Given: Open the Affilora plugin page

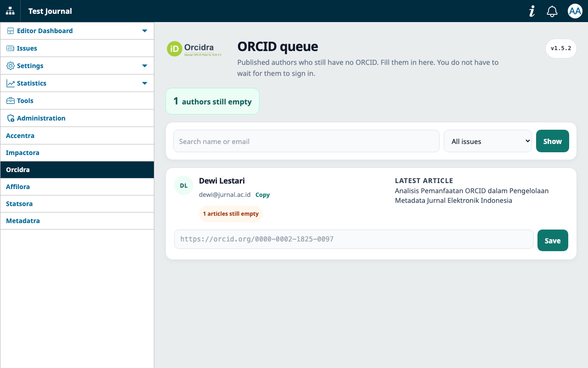Looking at the screenshot, I should click(x=77, y=187).
